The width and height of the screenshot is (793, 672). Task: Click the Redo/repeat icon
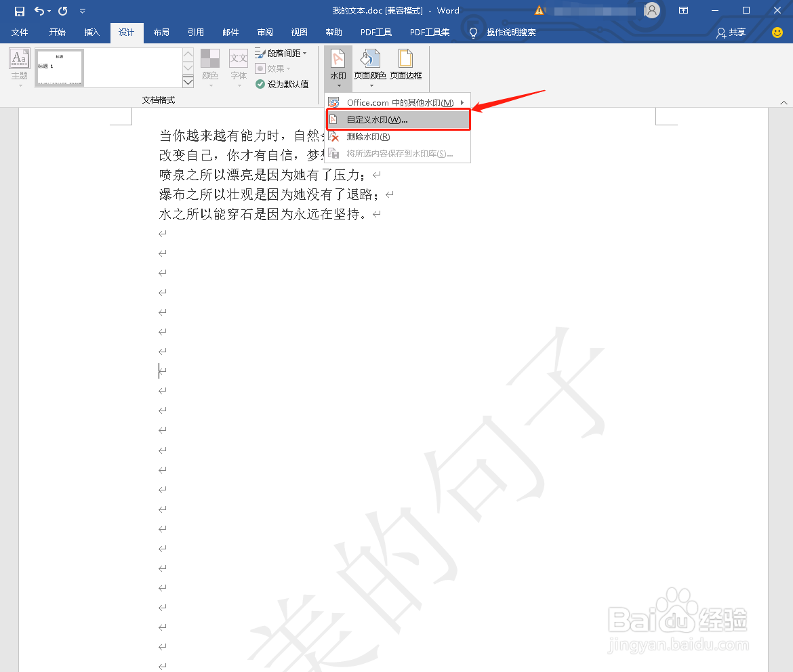pyautogui.click(x=63, y=11)
